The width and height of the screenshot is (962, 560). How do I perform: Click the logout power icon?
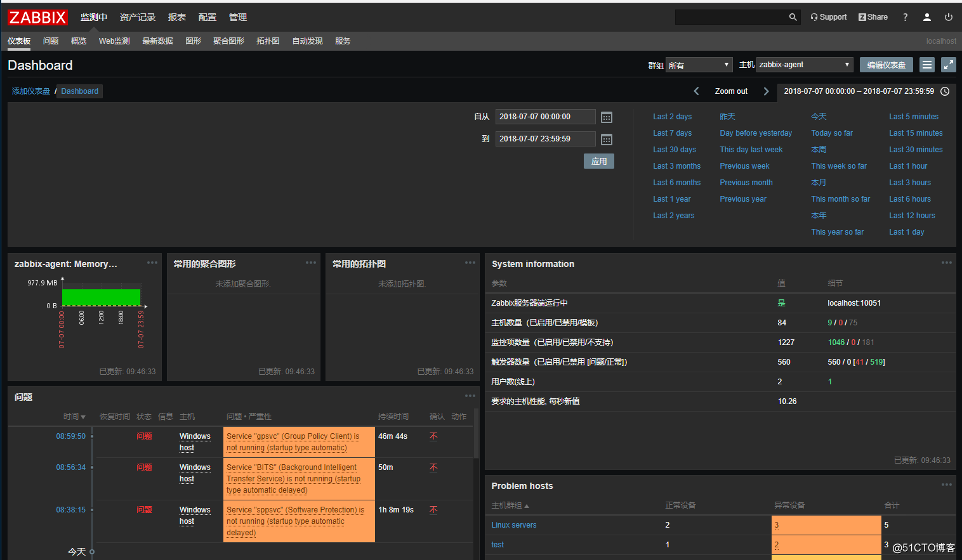(x=949, y=17)
